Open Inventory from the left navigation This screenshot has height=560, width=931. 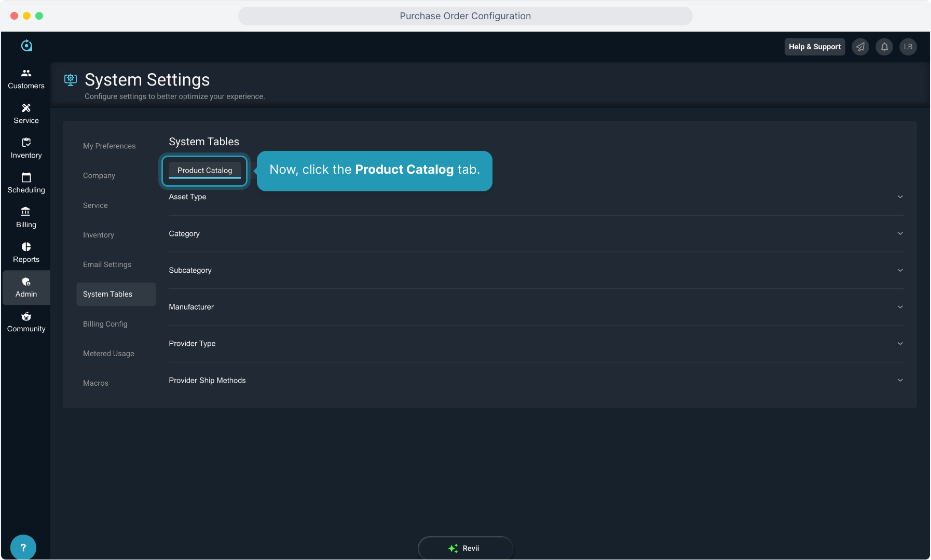pos(26,148)
